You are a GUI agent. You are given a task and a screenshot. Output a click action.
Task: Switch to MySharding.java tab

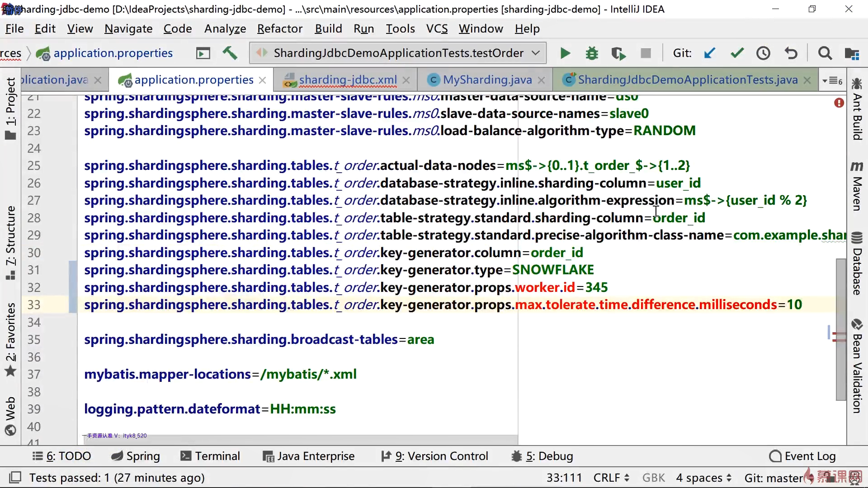(487, 80)
